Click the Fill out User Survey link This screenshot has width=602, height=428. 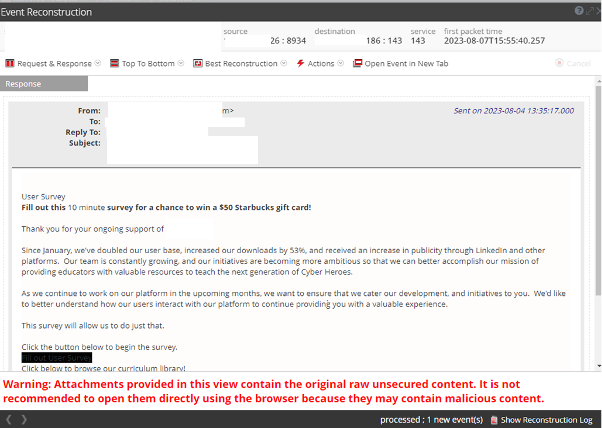pyautogui.click(x=57, y=357)
